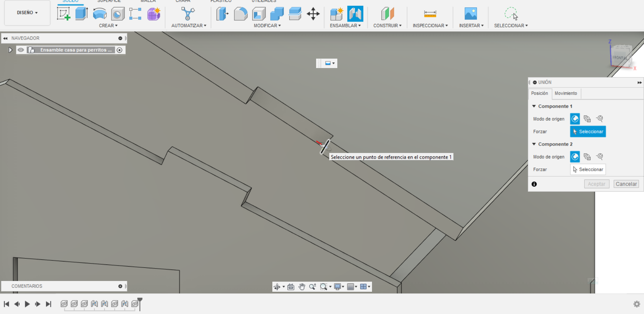Screen dimensions: 644x314
Task: Click Seleccionar for Componente 2
Action: (588, 169)
